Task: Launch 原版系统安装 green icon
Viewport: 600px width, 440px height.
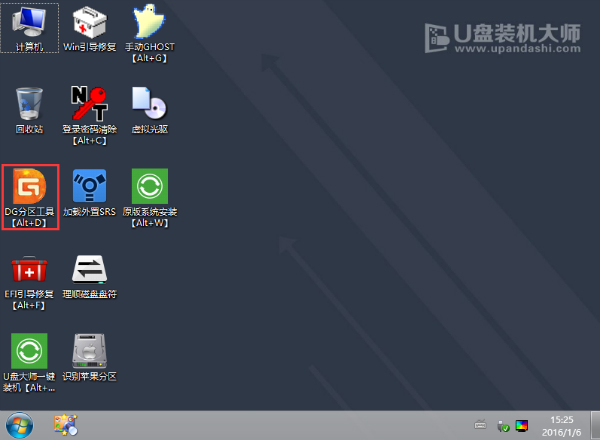Action: [x=150, y=197]
